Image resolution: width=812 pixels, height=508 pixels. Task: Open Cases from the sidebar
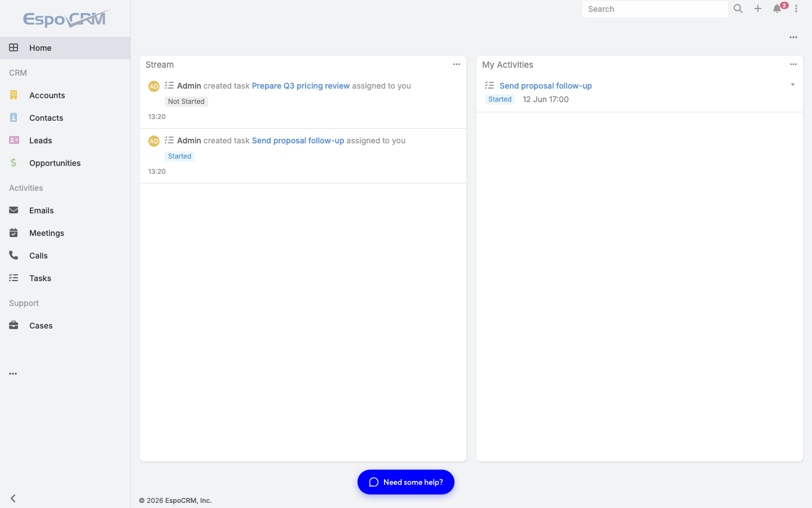65,326
